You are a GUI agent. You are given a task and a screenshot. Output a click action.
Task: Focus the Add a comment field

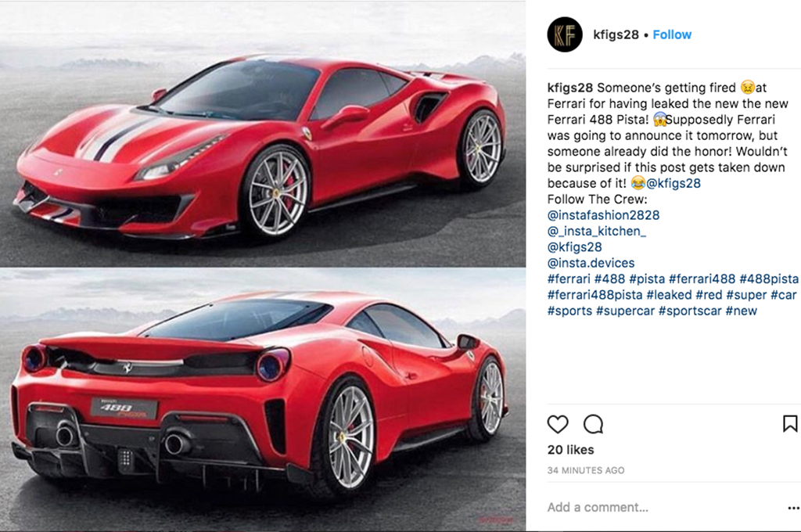coord(598,508)
